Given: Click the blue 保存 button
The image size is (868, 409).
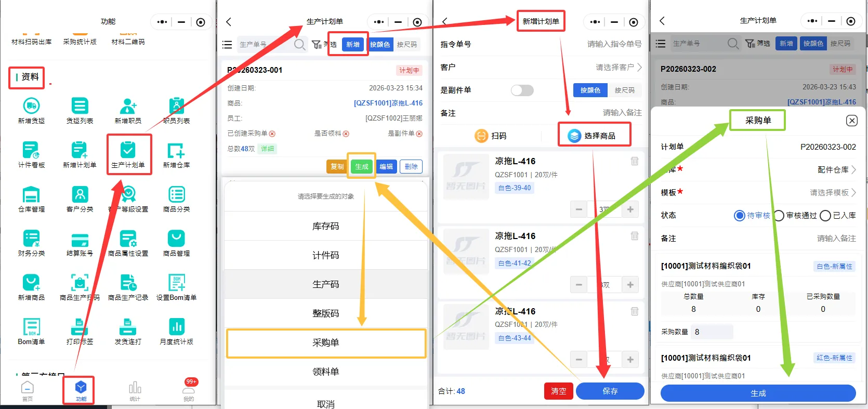Looking at the screenshot, I should point(610,391).
